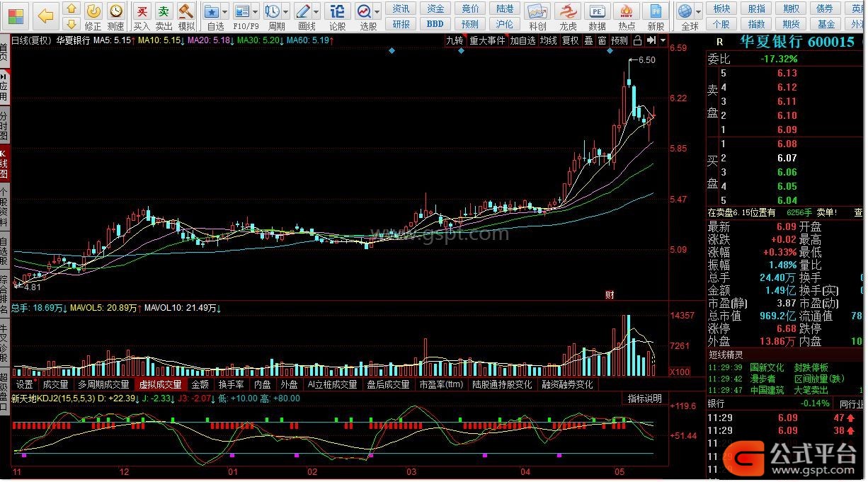
Task: Toggle 重大事件 major events display
Action: pos(487,40)
